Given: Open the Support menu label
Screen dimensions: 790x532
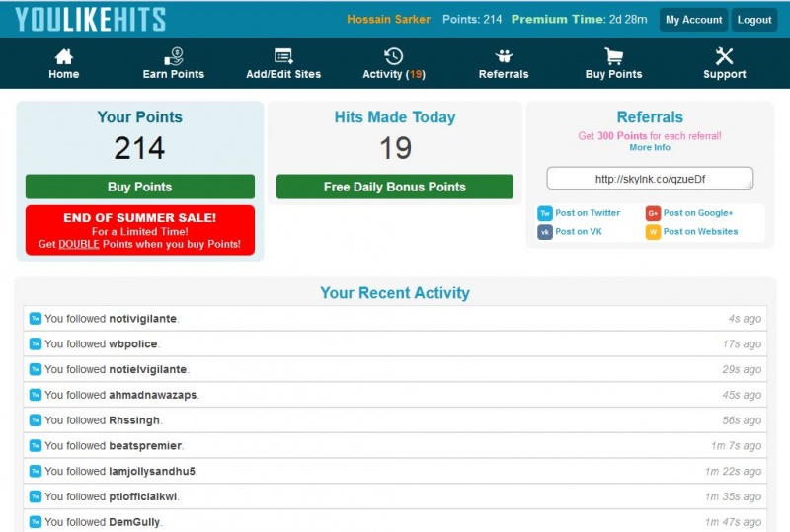Looking at the screenshot, I should [x=725, y=74].
